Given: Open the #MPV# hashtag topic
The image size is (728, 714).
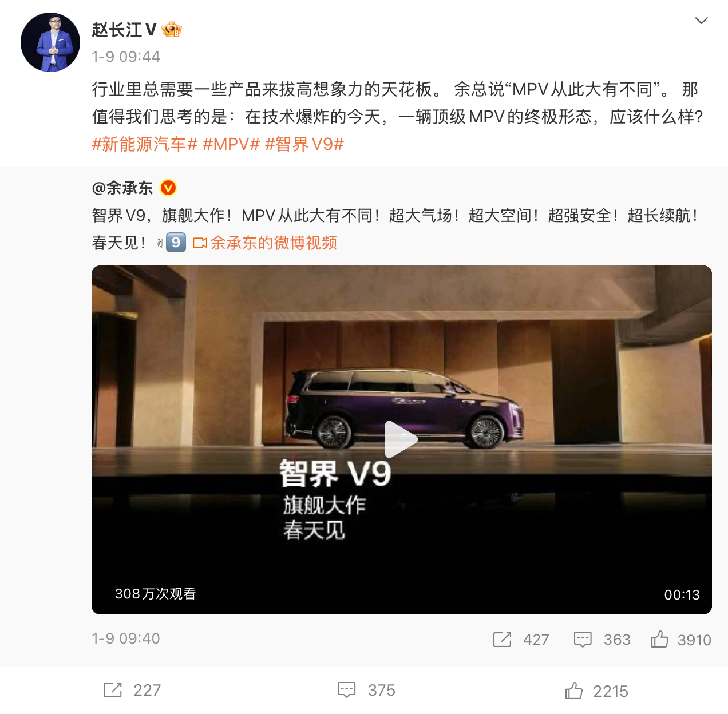Looking at the screenshot, I should pyautogui.click(x=231, y=144).
